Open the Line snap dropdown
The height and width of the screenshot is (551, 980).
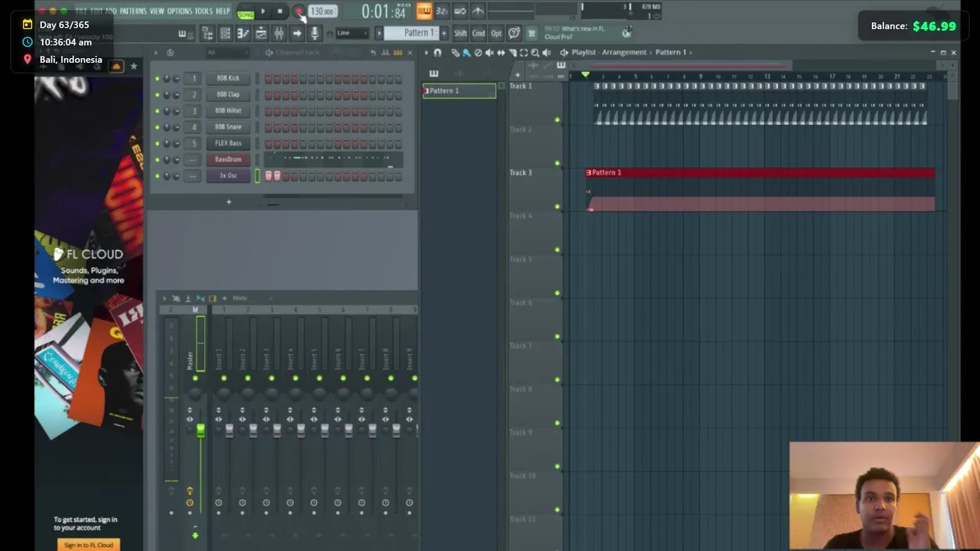[x=351, y=33]
